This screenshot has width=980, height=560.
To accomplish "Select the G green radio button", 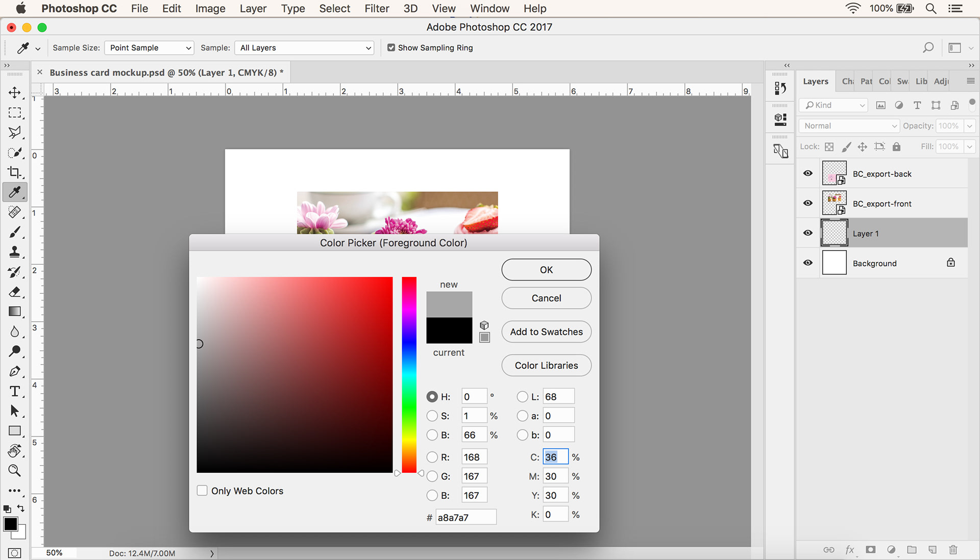I will coord(432,476).
